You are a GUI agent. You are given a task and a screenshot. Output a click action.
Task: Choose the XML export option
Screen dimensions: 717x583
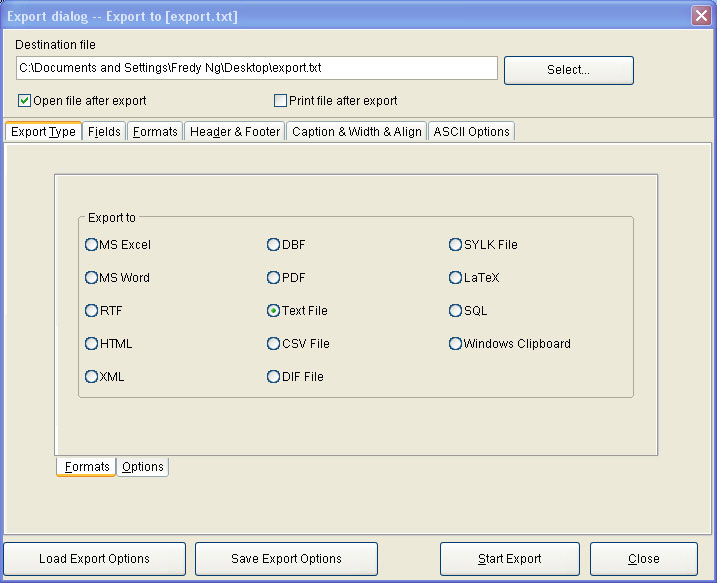pyautogui.click(x=92, y=377)
